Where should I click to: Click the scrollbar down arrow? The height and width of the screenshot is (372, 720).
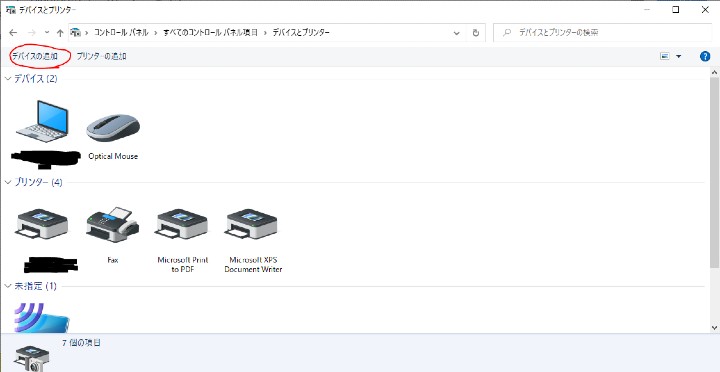point(714,327)
